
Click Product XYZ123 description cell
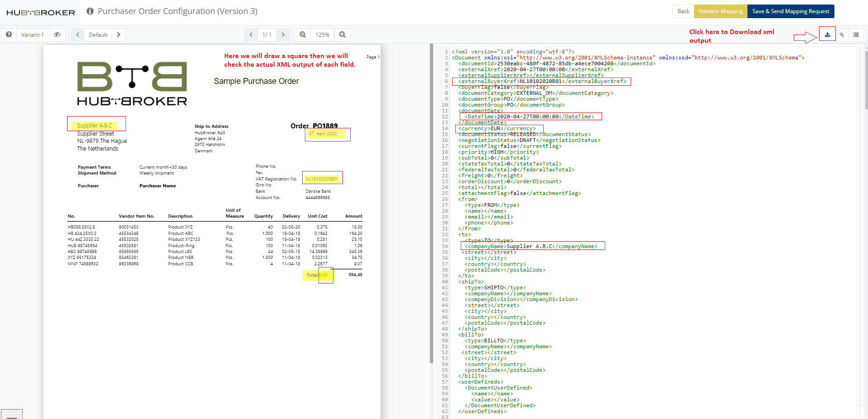pos(184,239)
